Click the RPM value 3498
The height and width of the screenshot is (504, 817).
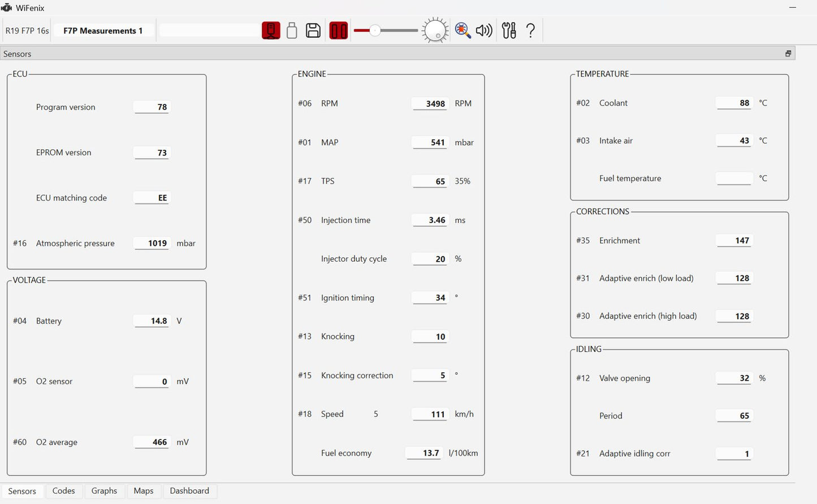click(430, 103)
